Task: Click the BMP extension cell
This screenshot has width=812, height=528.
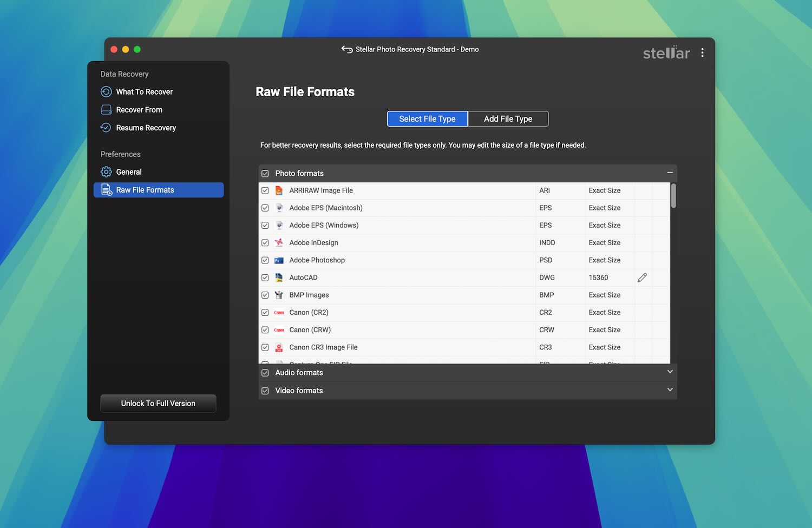Action: [547, 295]
